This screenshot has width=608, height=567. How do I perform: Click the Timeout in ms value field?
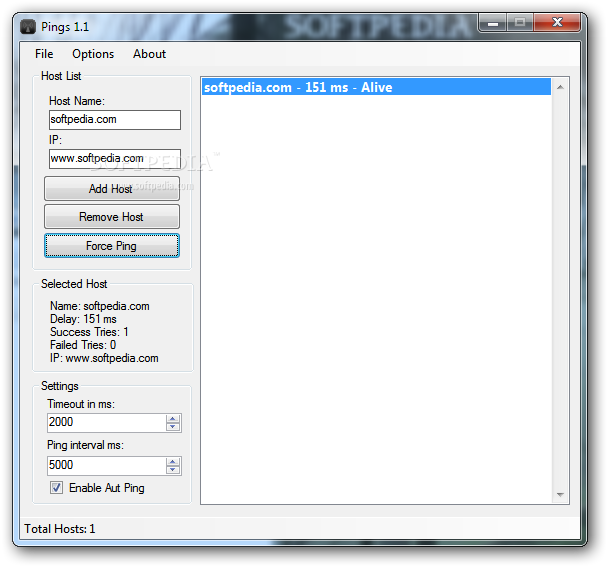point(107,422)
